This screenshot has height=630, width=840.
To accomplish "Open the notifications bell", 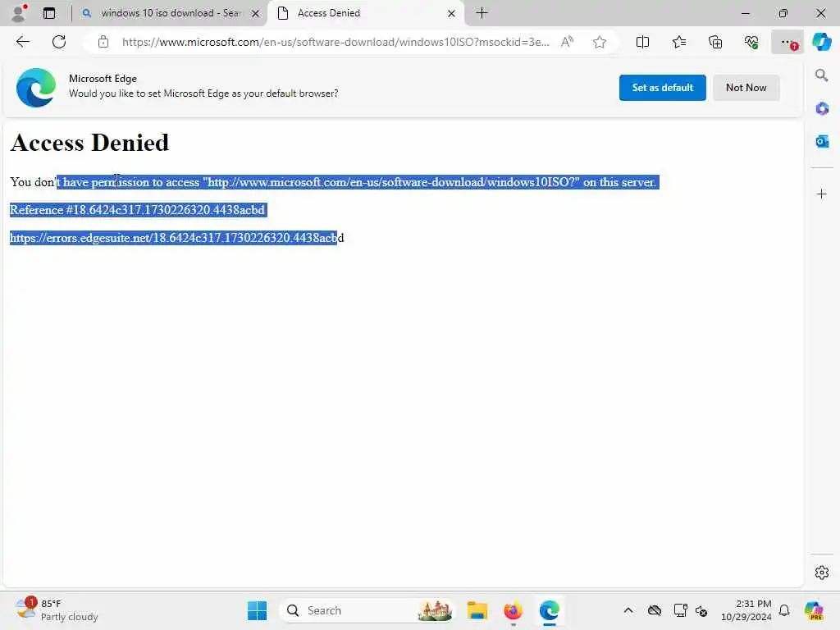I will tap(784, 610).
